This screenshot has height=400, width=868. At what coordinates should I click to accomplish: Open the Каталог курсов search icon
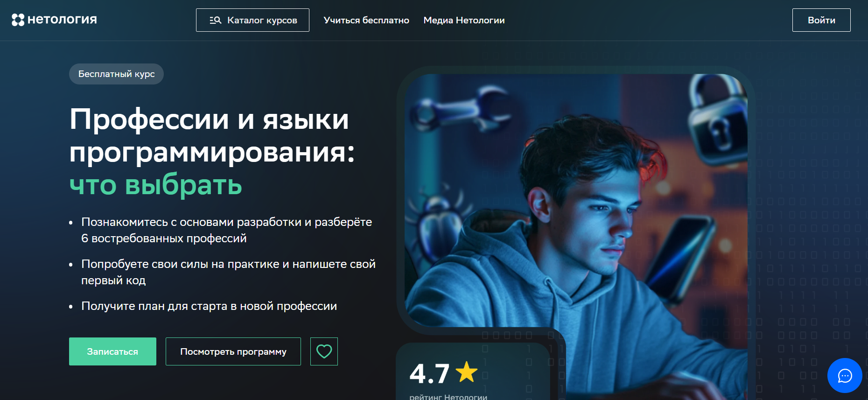pyautogui.click(x=215, y=20)
